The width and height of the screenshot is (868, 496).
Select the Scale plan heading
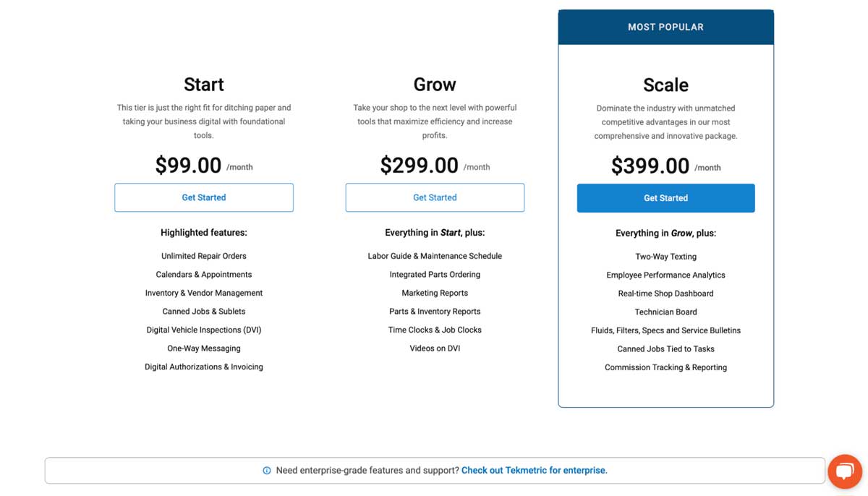(665, 85)
